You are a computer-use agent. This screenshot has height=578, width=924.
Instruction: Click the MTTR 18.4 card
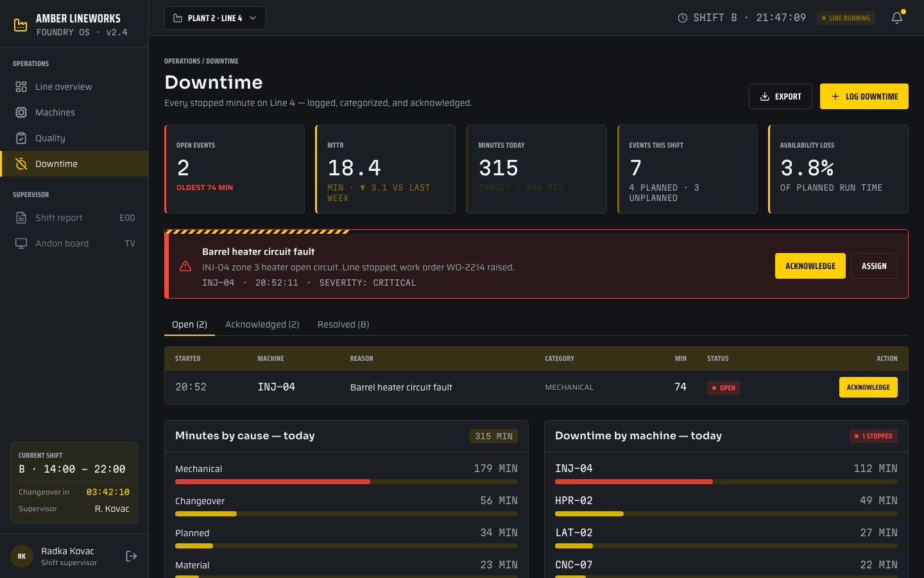tap(385, 169)
